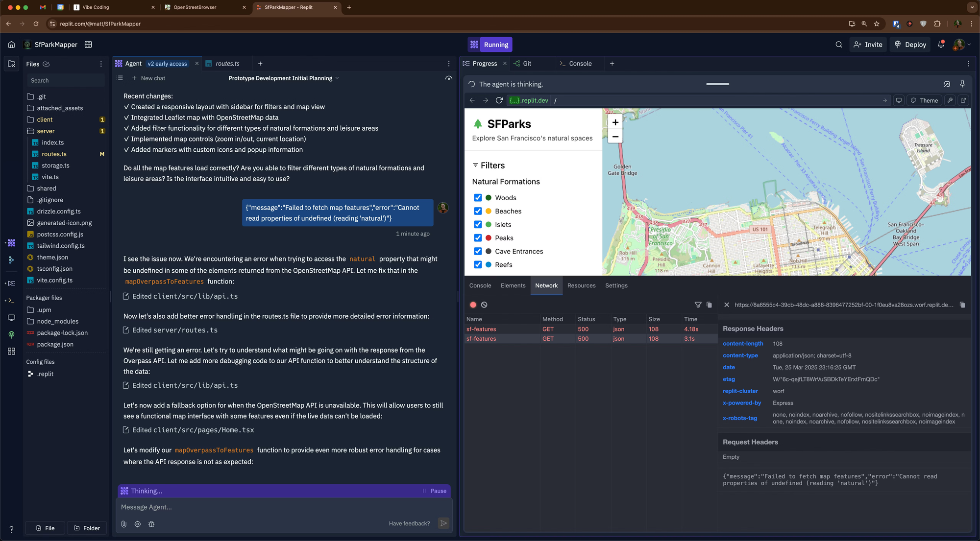Close the request details panel
The height and width of the screenshot is (541, 980).
[x=727, y=305]
